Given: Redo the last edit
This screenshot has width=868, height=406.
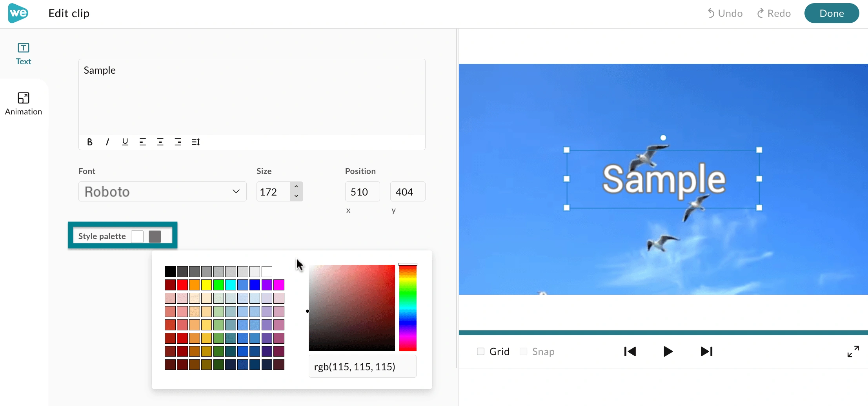Looking at the screenshot, I should click(773, 13).
